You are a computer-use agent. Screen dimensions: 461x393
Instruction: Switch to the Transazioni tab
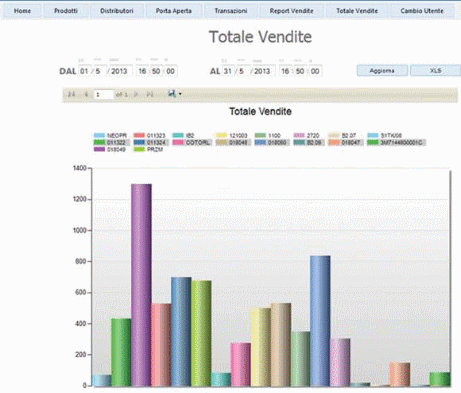click(x=231, y=11)
